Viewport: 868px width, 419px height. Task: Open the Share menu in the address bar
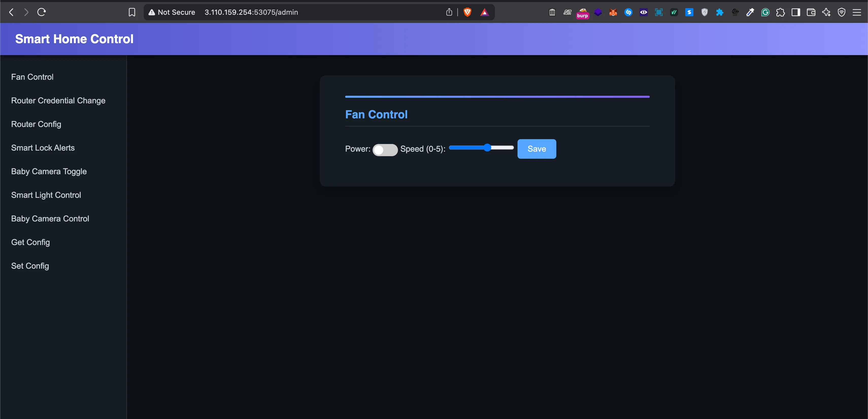point(449,12)
